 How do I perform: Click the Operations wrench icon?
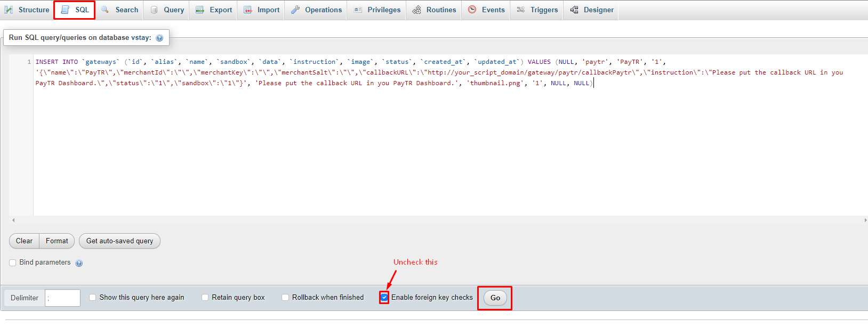(295, 10)
